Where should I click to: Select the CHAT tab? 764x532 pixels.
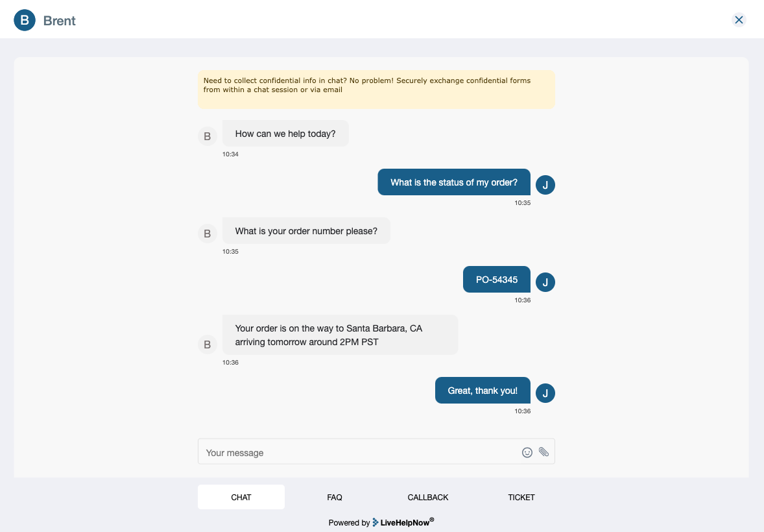(241, 497)
